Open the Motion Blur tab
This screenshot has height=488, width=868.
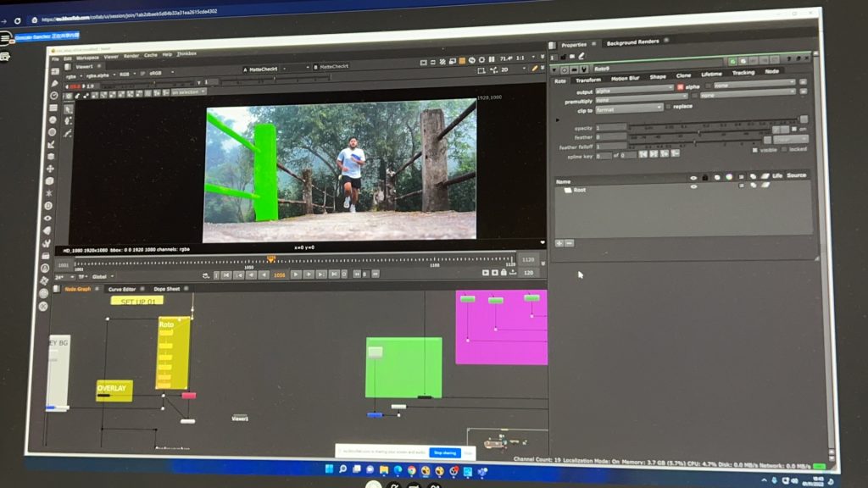[625, 79]
